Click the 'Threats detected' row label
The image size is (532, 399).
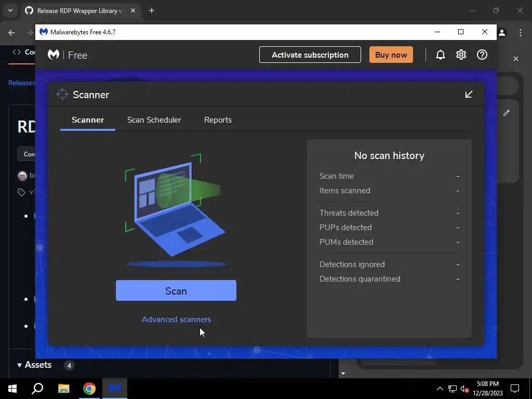(349, 212)
